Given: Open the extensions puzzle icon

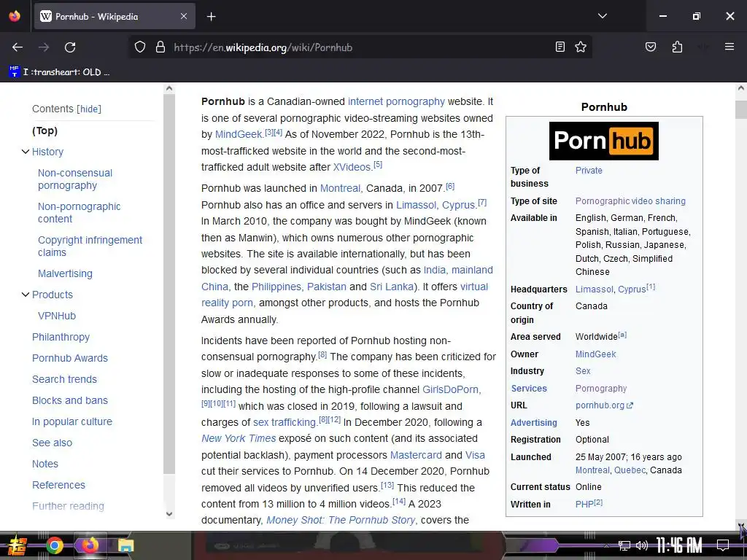Looking at the screenshot, I should pos(677,47).
